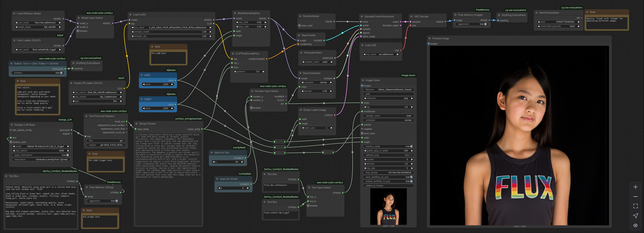Image resolution: width=644 pixels, height=233 pixels.
Task: Open vae_name ae.safetensors dropdown
Action: (381, 54)
